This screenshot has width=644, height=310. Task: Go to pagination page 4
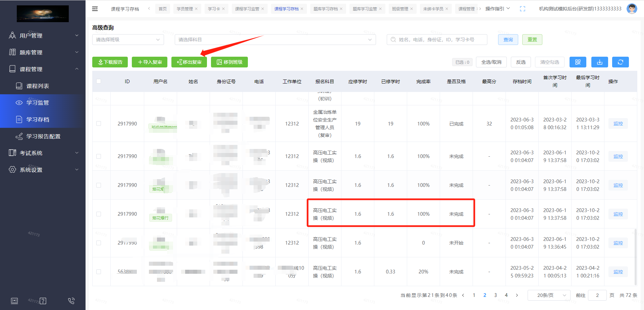click(506, 295)
